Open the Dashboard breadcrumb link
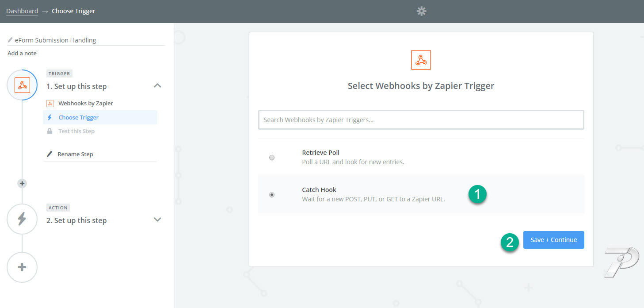 point(22,11)
